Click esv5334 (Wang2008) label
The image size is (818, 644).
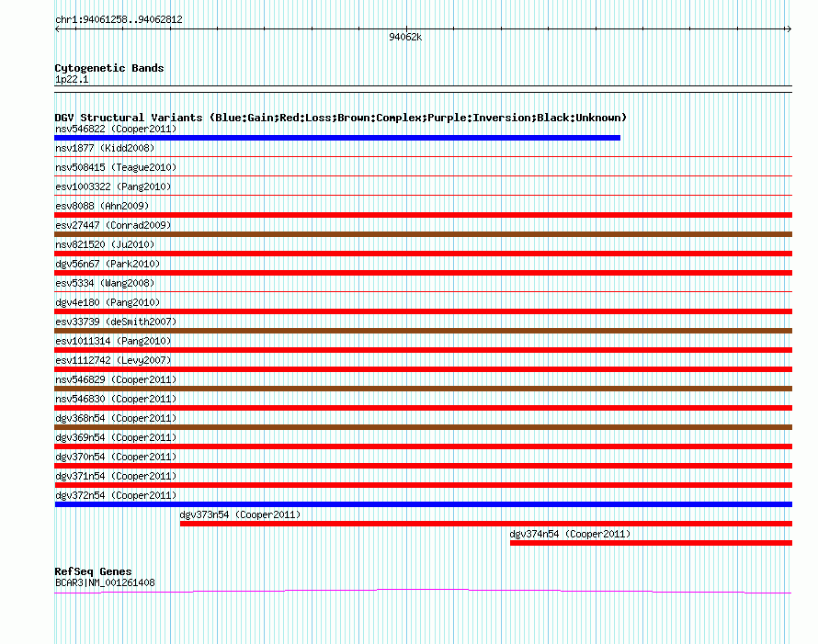[x=105, y=283]
